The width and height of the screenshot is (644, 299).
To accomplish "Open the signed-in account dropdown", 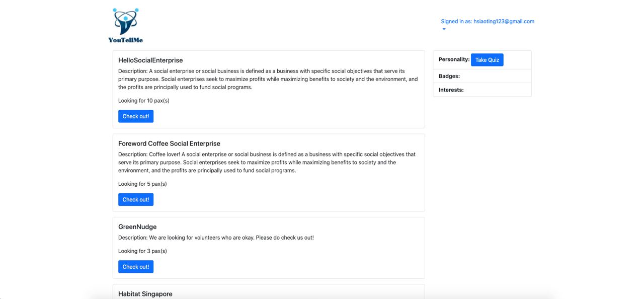I will (487, 22).
